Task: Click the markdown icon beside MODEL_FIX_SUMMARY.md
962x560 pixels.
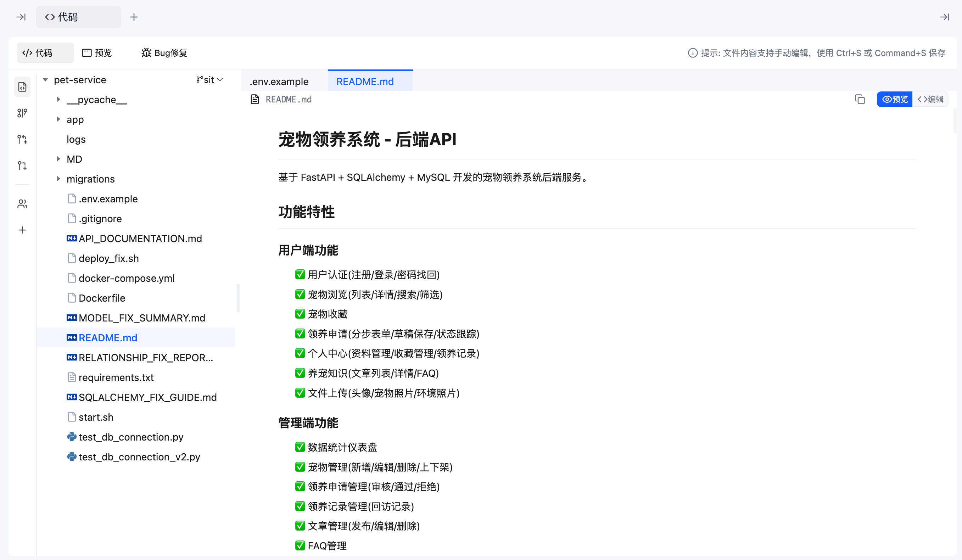Action: click(72, 318)
